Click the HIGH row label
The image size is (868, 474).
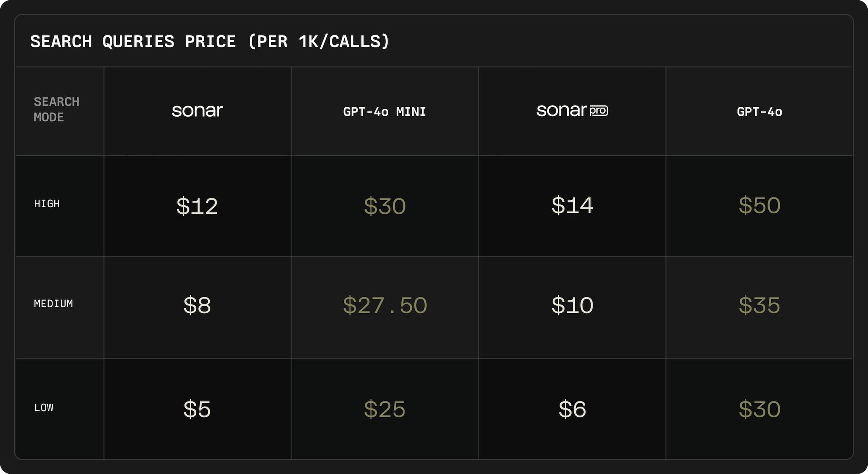tap(47, 204)
